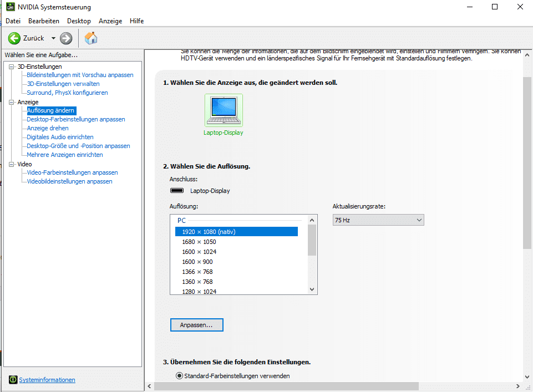Collapse the Video tree node
The width and height of the screenshot is (533, 392).
(x=11, y=164)
